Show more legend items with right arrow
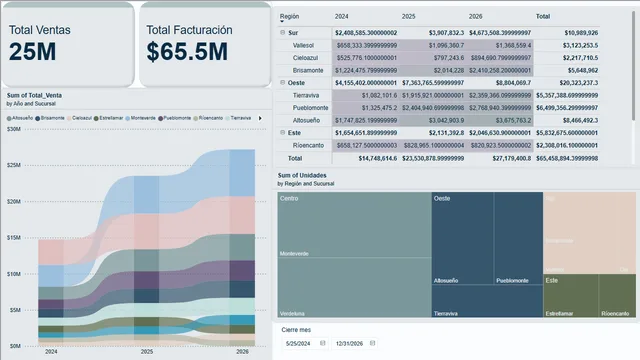640x360 pixels. (260, 118)
